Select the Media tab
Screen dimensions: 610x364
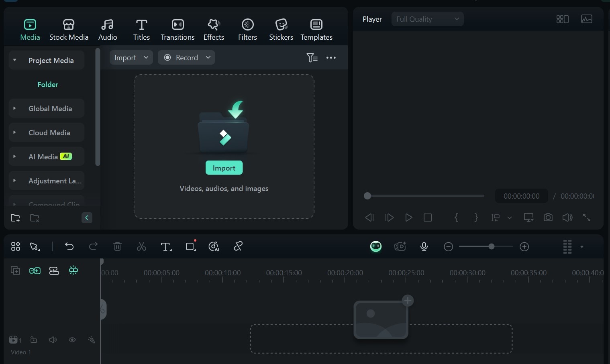[30, 30]
